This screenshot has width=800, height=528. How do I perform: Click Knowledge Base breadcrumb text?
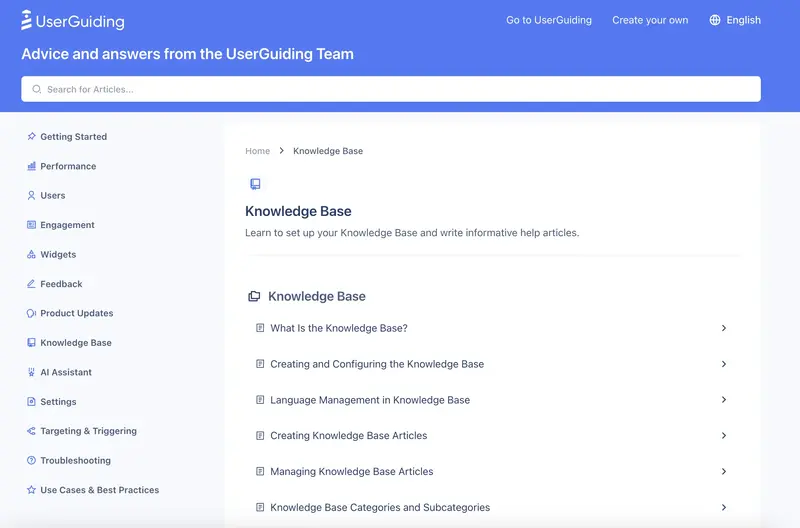328,150
